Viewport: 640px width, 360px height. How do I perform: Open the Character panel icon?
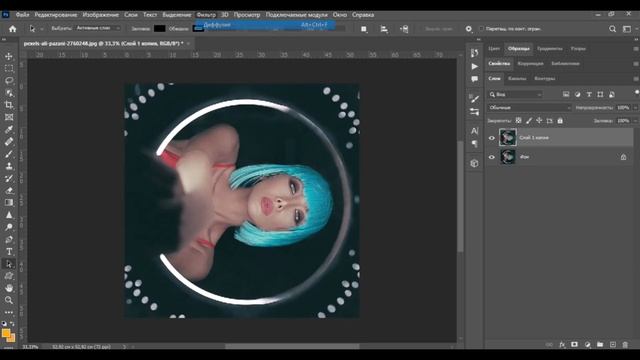pyautogui.click(x=474, y=131)
